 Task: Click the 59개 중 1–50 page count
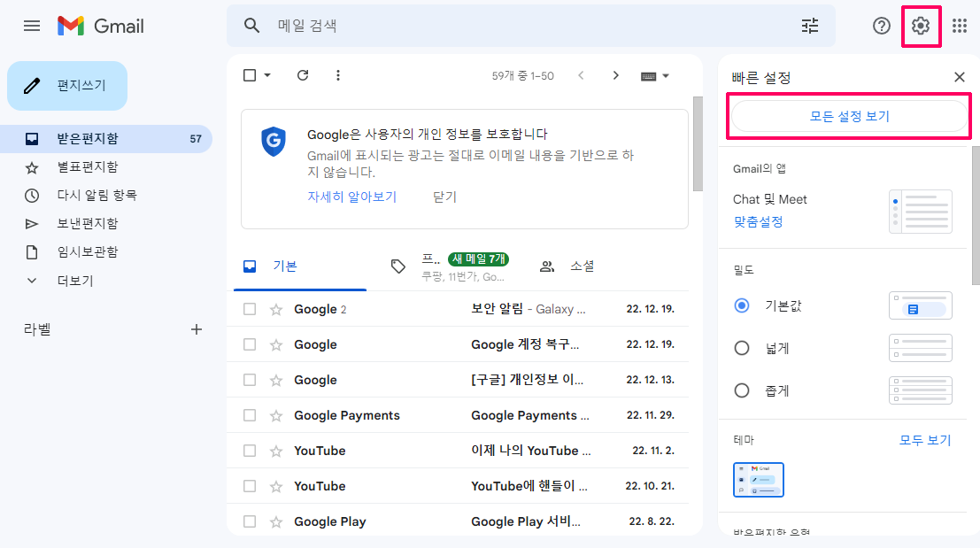[x=522, y=76]
